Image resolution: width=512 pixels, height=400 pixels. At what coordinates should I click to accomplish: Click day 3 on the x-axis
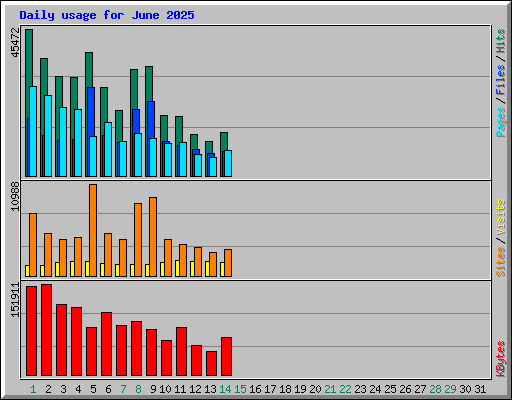[x=63, y=389]
